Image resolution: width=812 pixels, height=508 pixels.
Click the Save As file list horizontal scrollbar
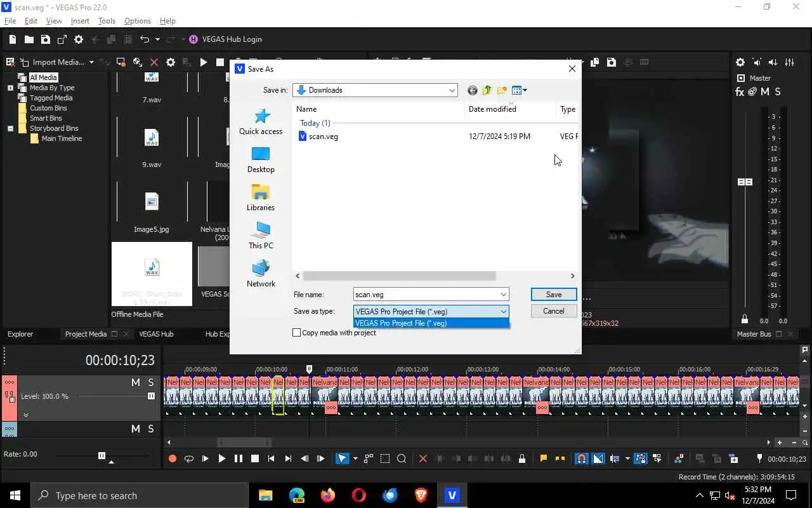click(399, 276)
